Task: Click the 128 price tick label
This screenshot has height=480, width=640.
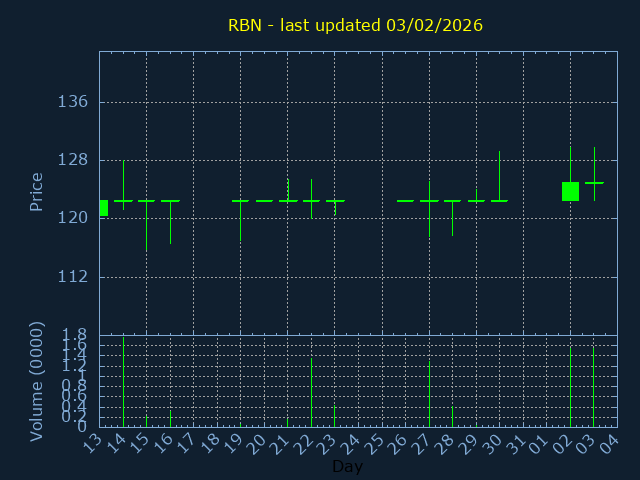Action: pos(74,160)
